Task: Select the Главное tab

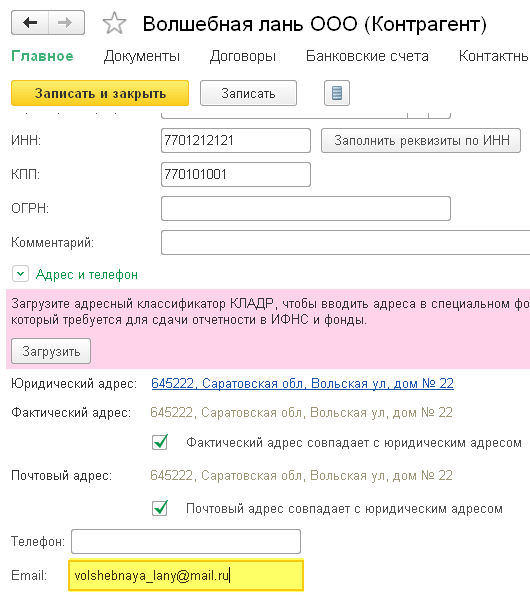Action: tap(42, 56)
